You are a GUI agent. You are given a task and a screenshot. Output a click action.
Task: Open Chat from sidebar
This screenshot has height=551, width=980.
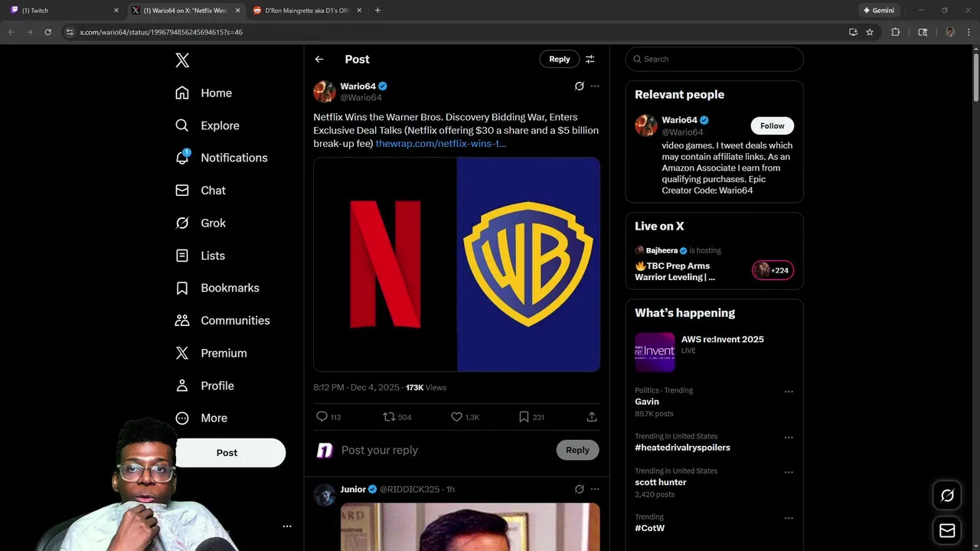pos(201,191)
